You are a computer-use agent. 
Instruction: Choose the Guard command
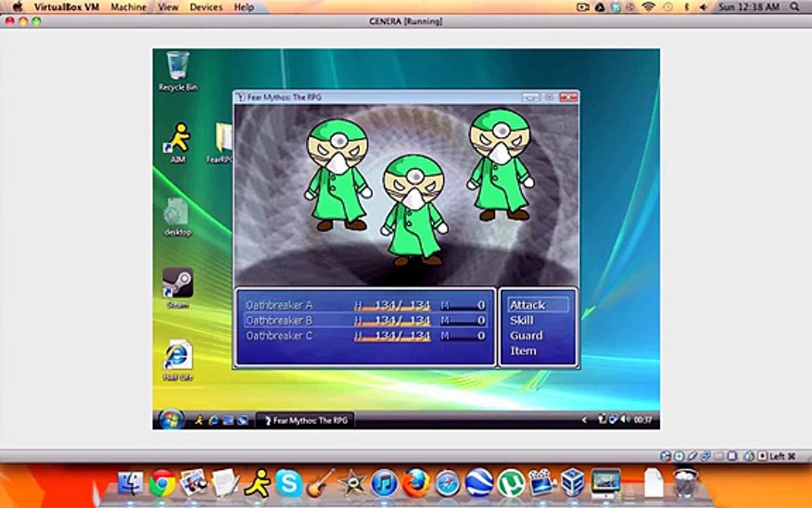click(526, 335)
